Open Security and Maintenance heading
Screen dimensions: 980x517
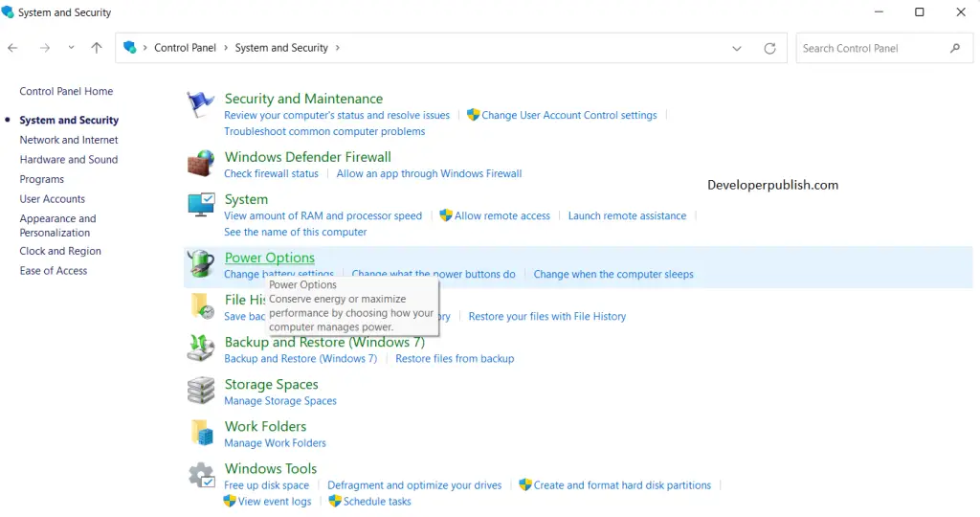303,99
